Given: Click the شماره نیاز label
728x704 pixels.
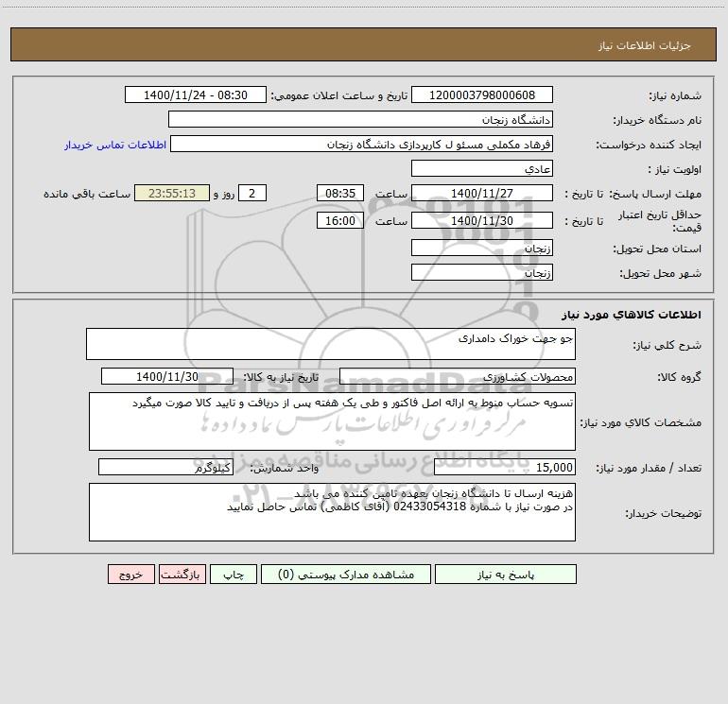Looking at the screenshot, I should 675,95.
